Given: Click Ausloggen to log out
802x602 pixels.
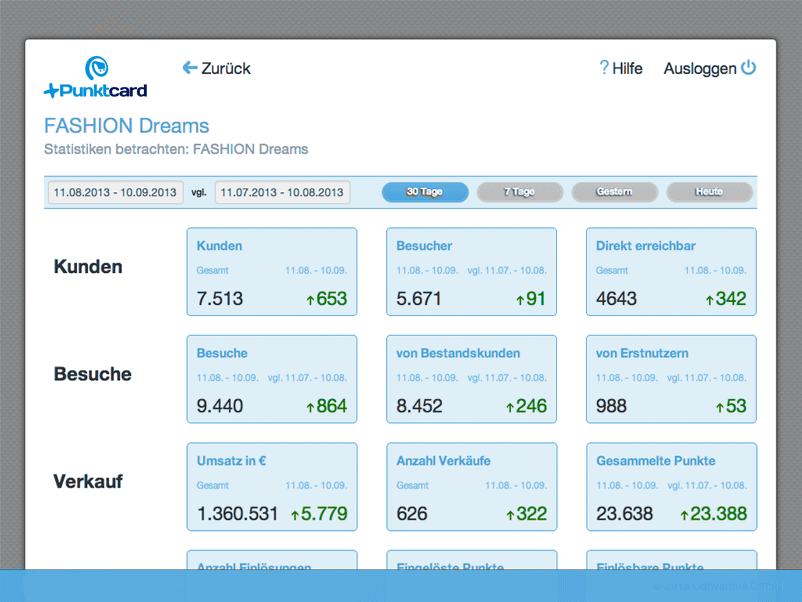Looking at the screenshot, I should (x=700, y=69).
